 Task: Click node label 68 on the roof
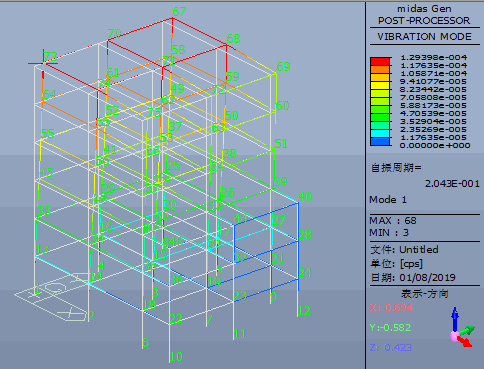point(233,39)
